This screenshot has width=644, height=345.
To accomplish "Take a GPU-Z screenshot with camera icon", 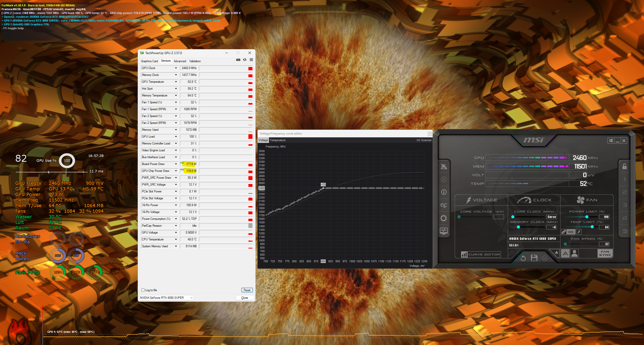I will 238,60.
